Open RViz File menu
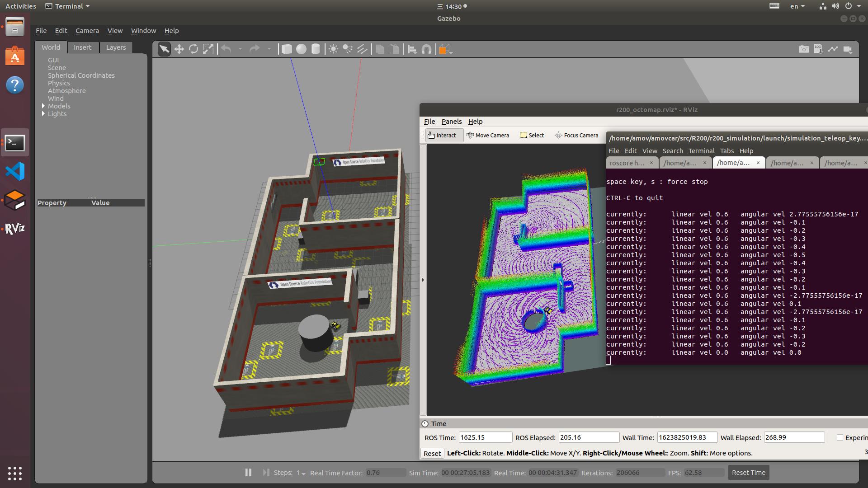The height and width of the screenshot is (488, 868). click(429, 122)
